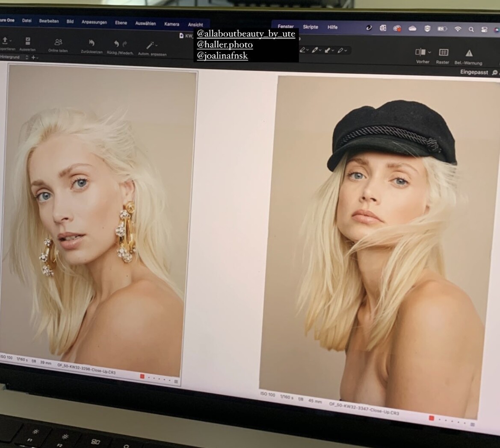Open the add layer plus dropdown

(35, 58)
